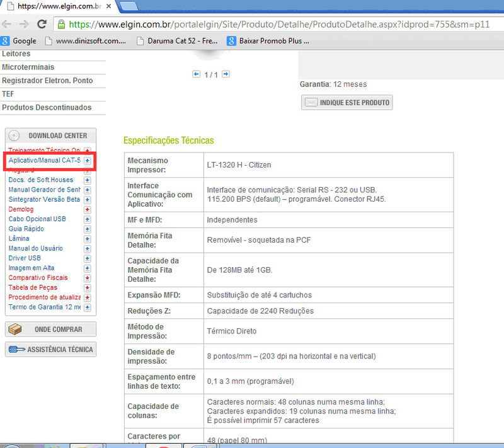Screen dimensions: 504x448
Task: Open the Microterminais category in the sidebar
Action: 28,67
